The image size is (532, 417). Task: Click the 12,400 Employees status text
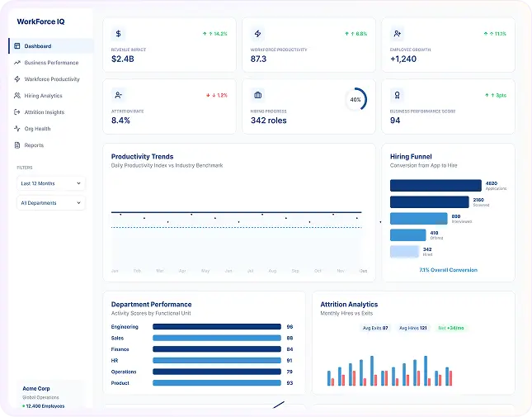click(44, 406)
